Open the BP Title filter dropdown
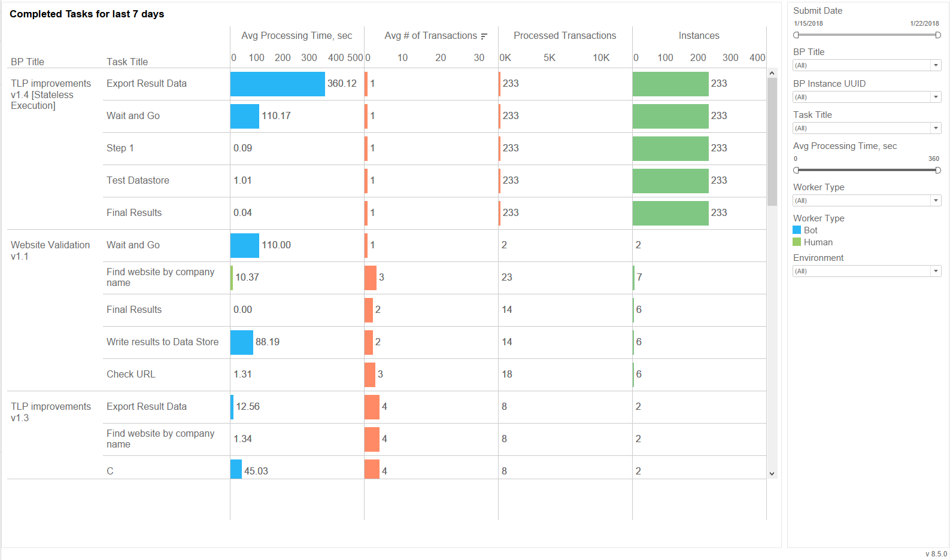Image resolution: width=950 pixels, height=560 pixels. [867, 65]
